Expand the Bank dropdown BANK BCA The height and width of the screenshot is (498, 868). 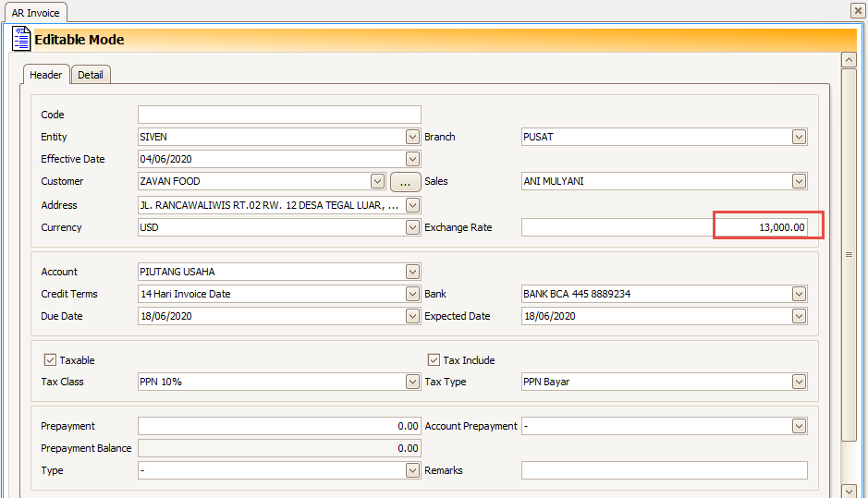799,294
